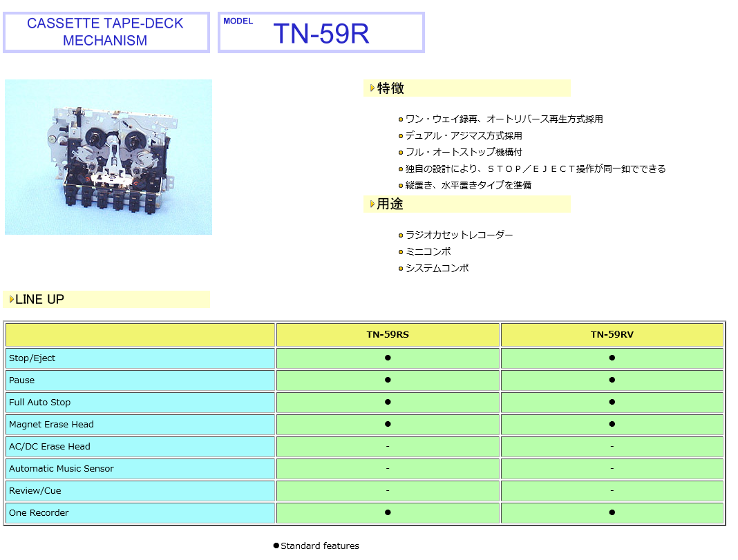Click the Automatic Music Sensor dash under TN-59RV
Image resolution: width=738 pixels, height=560 pixels.
click(612, 468)
